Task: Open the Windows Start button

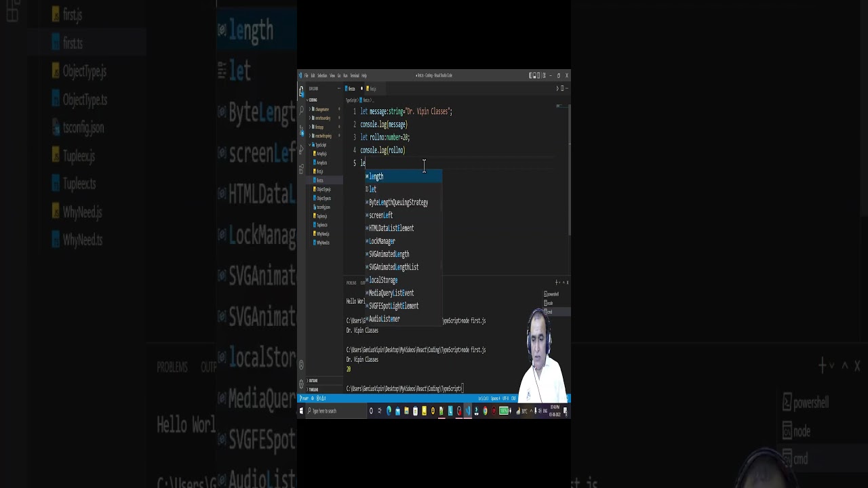Action: coord(301,411)
